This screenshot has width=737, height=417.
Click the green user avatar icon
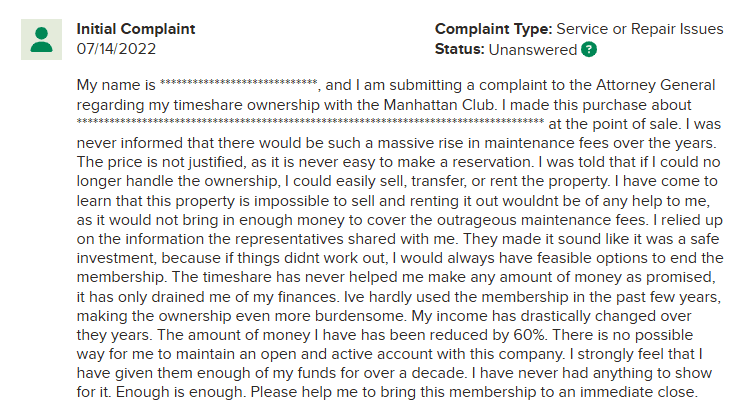click(x=41, y=39)
